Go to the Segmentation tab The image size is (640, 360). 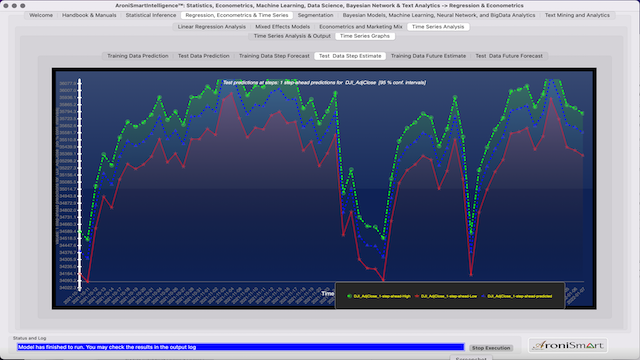(x=315, y=15)
